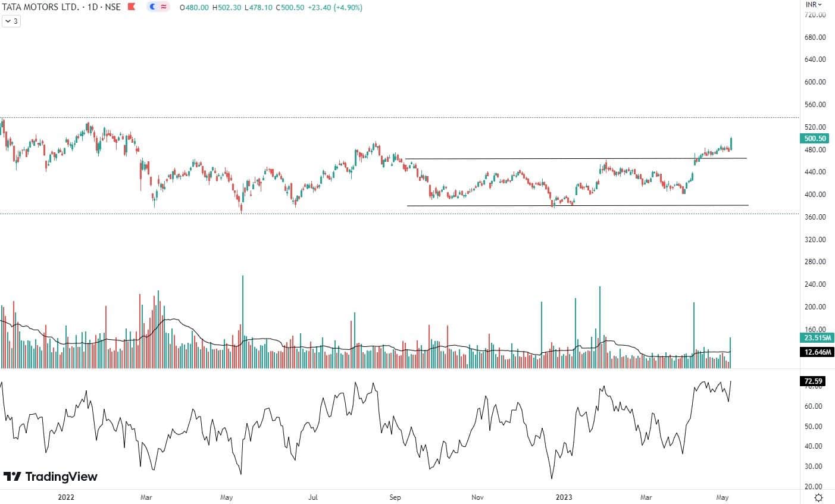Screen dimensions: 835x504
Task: Click the 2023 label on time axis
Action: (x=563, y=497)
